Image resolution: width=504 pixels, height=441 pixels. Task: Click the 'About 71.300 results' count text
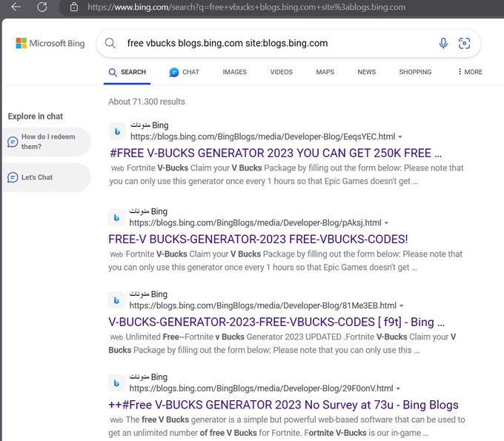click(x=147, y=102)
